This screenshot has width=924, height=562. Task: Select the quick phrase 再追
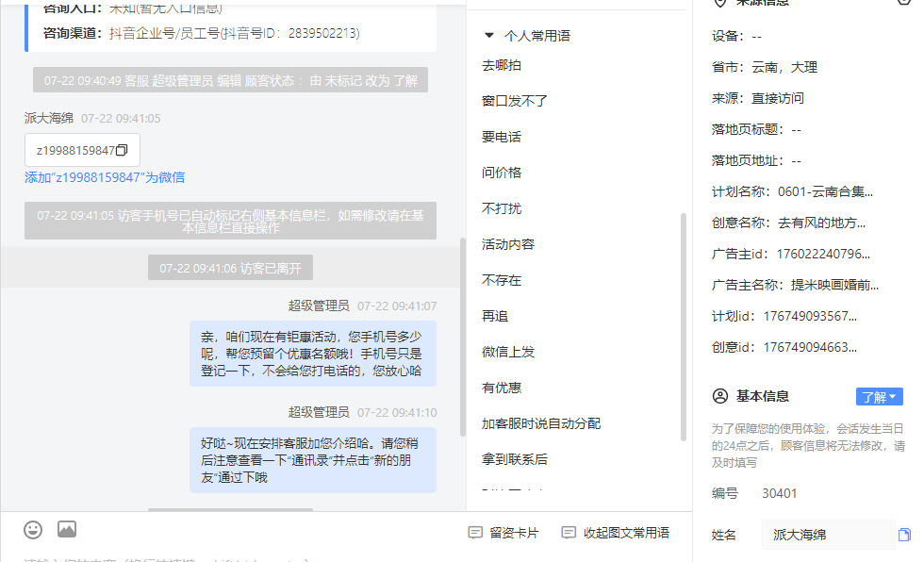495,316
